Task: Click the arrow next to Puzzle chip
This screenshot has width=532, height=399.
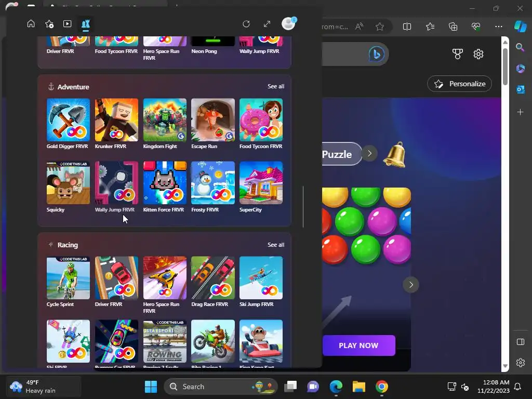Action: [370, 154]
